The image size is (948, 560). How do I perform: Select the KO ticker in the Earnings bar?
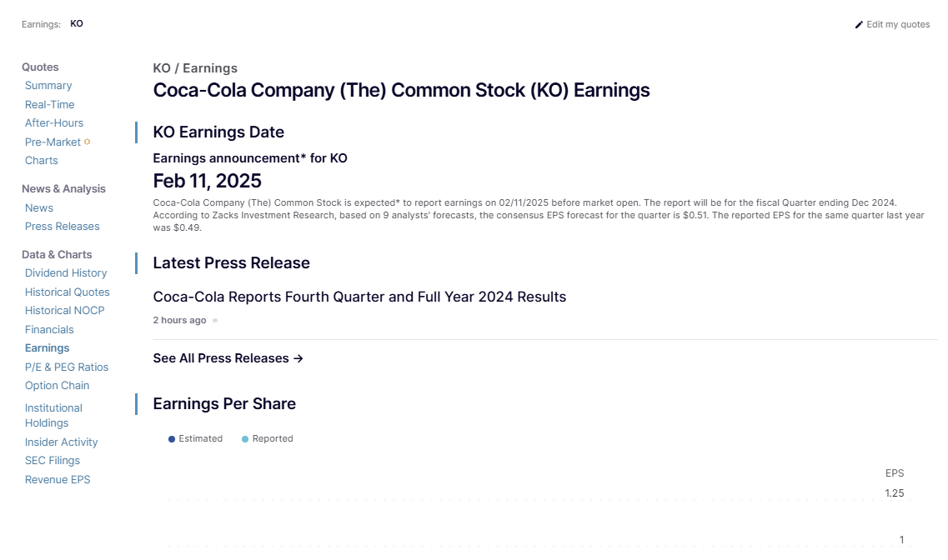tap(77, 24)
